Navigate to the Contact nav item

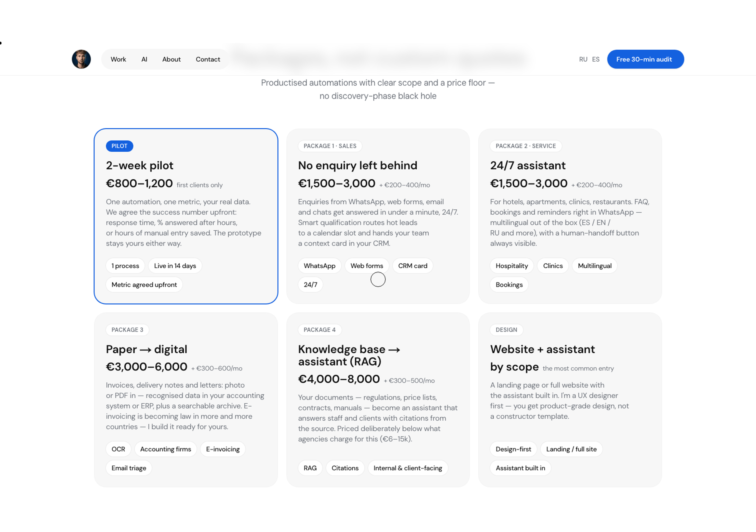click(208, 59)
